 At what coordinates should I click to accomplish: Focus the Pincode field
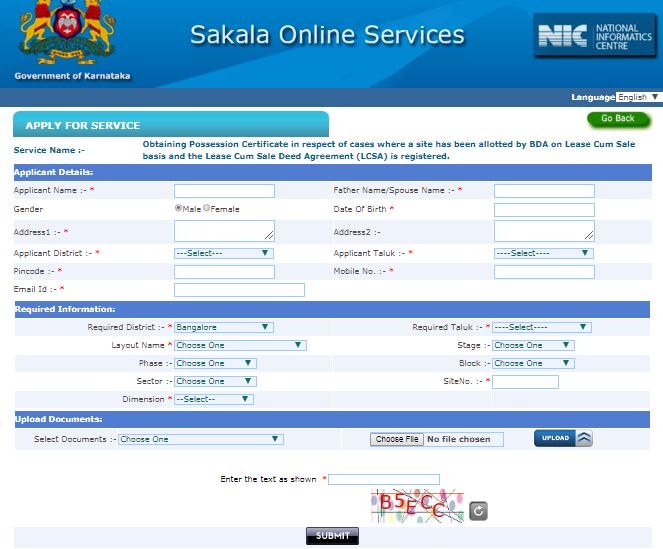click(224, 272)
